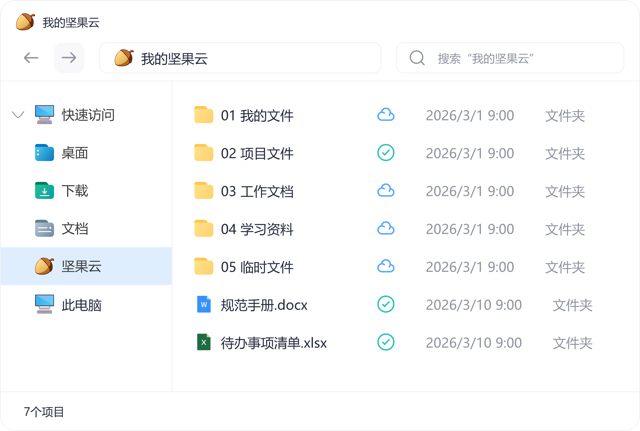Click the 我的坚果云 address bar path
This screenshot has height=431, width=640.
coord(240,58)
